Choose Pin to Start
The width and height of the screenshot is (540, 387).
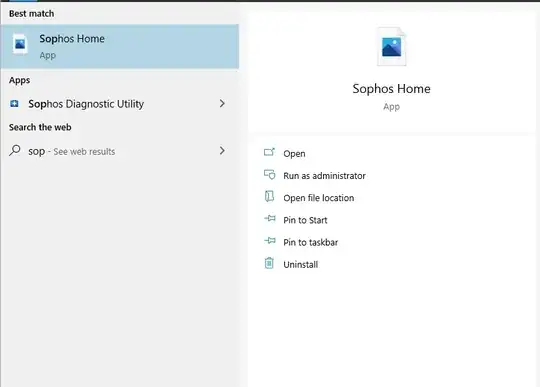[x=305, y=220]
